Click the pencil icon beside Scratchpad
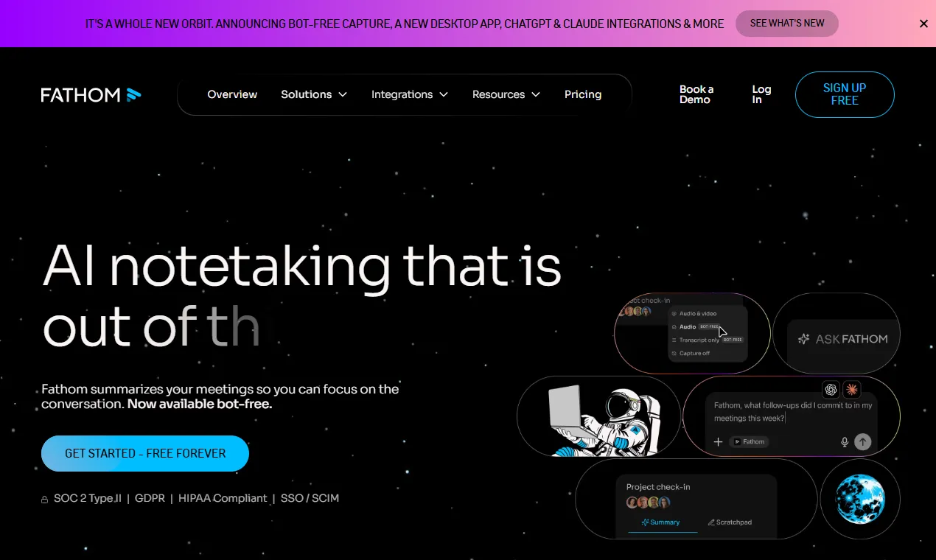The image size is (936, 560). 711,522
